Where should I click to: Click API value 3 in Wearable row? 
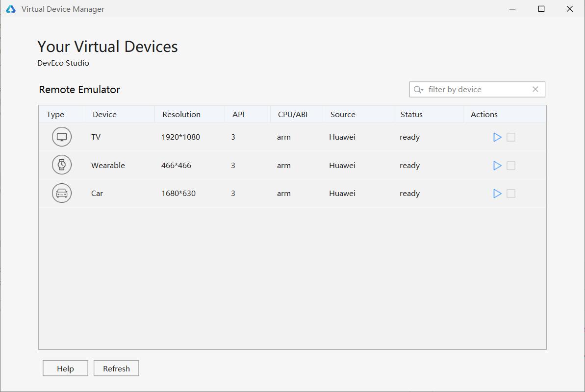tap(233, 165)
